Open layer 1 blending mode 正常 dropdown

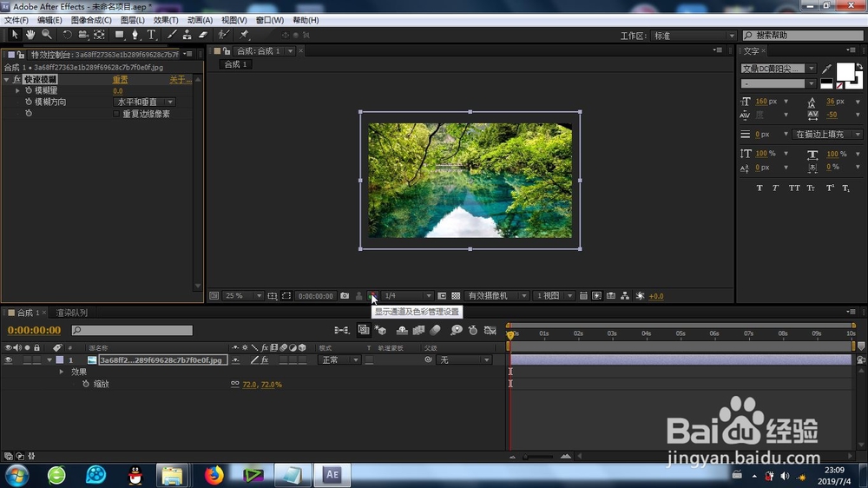[x=340, y=360]
